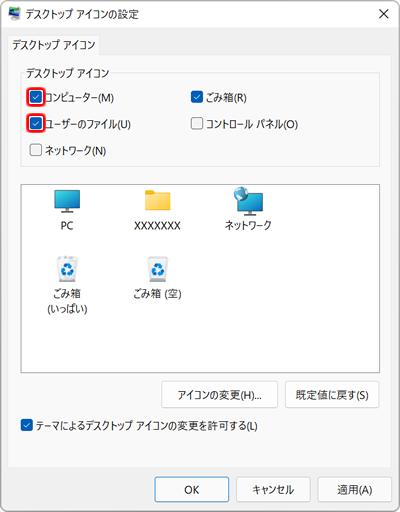
Task: Select the ごみ箱 (空) empty bin icon
Action: click(x=157, y=269)
